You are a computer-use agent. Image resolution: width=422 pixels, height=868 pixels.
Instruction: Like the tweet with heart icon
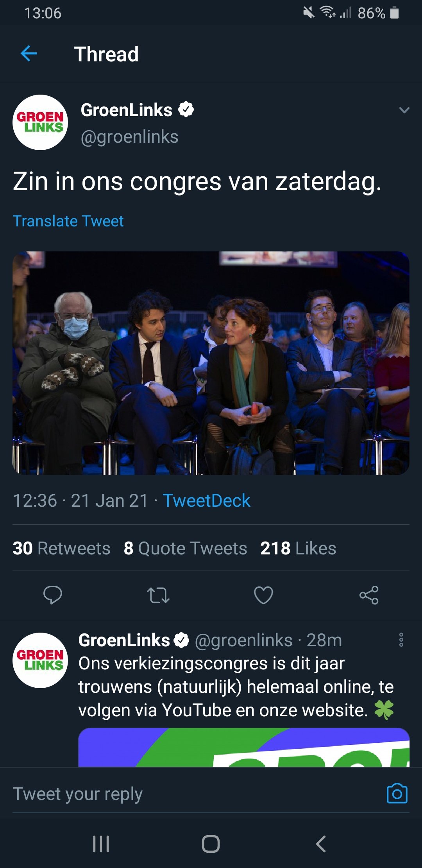[x=263, y=595]
